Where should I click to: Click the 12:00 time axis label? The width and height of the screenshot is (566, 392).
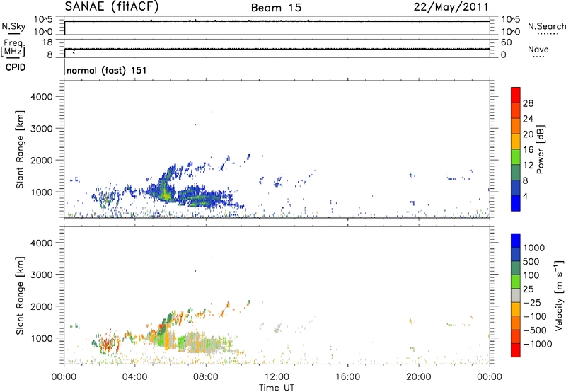(x=277, y=377)
